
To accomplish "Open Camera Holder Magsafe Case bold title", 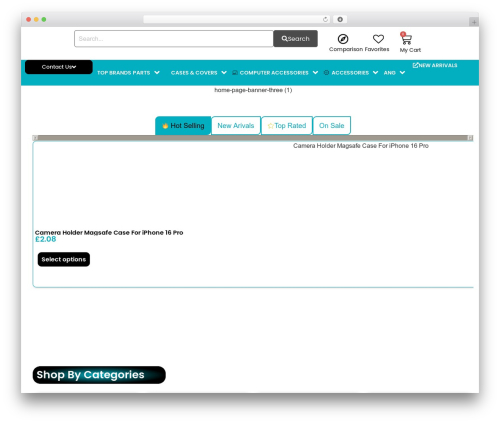I will pyautogui.click(x=109, y=233).
